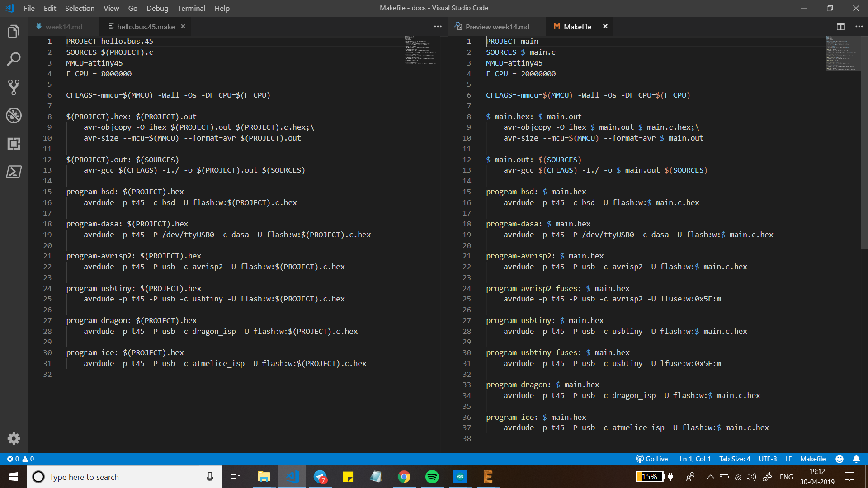The height and width of the screenshot is (488, 868).
Task: Click the split editor right icon
Action: tap(840, 27)
